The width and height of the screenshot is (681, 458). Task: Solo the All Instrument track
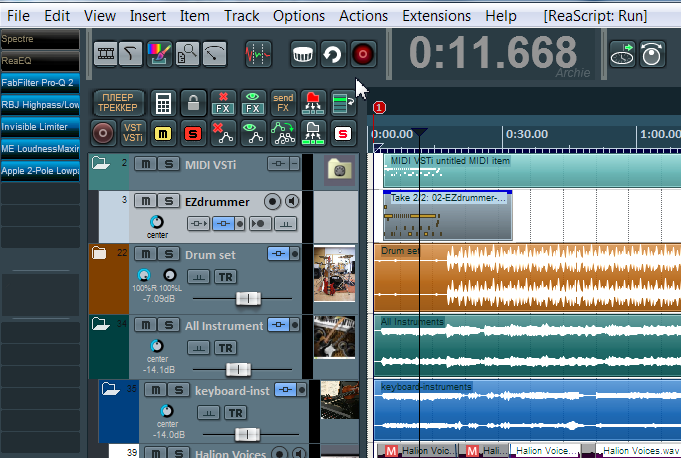point(169,325)
